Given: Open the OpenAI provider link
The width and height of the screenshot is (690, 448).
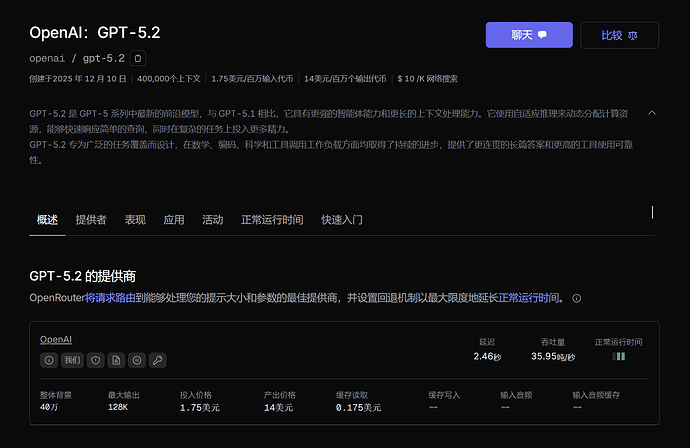Looking at the screenshot, I should 56,339.
